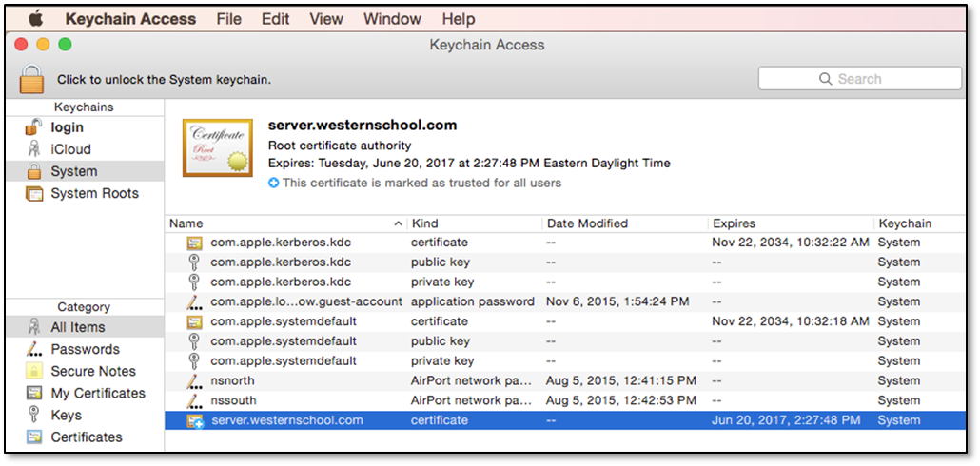Viewport: 980px width, 466px height.
Task: Click the com.apple.systemdefault private key icon
Action: pyautogui.click(x=194, y=361)
